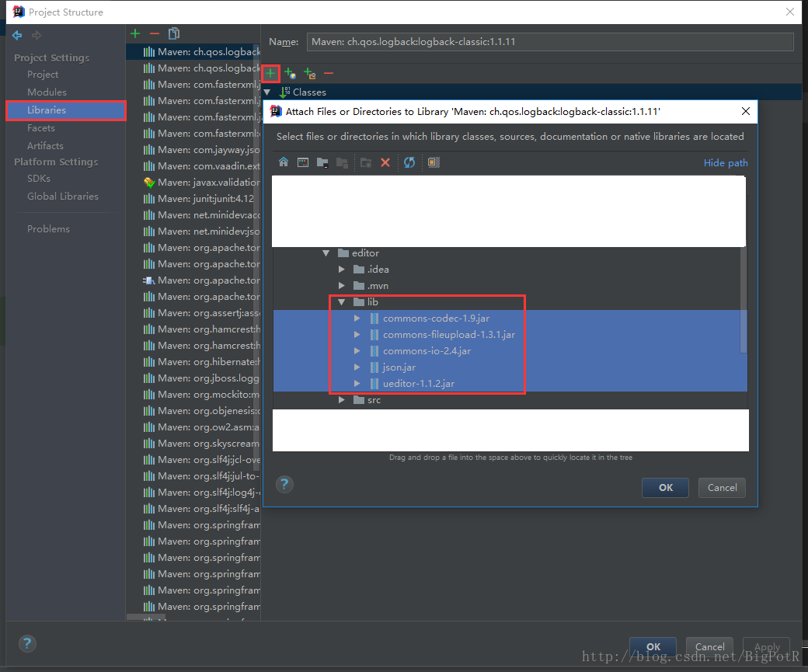808x672 pixels.
Task: Go to home directory icon in dialog
Action: click(284, 162)
